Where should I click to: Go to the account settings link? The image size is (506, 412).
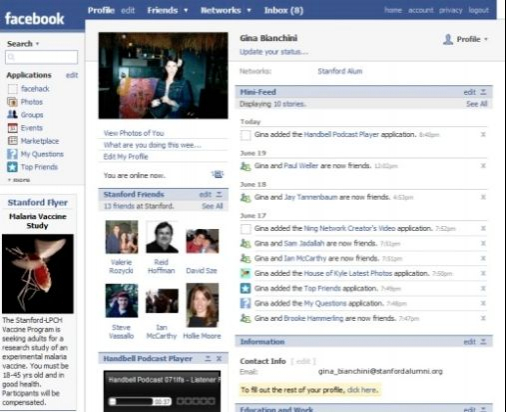point(421,10)
